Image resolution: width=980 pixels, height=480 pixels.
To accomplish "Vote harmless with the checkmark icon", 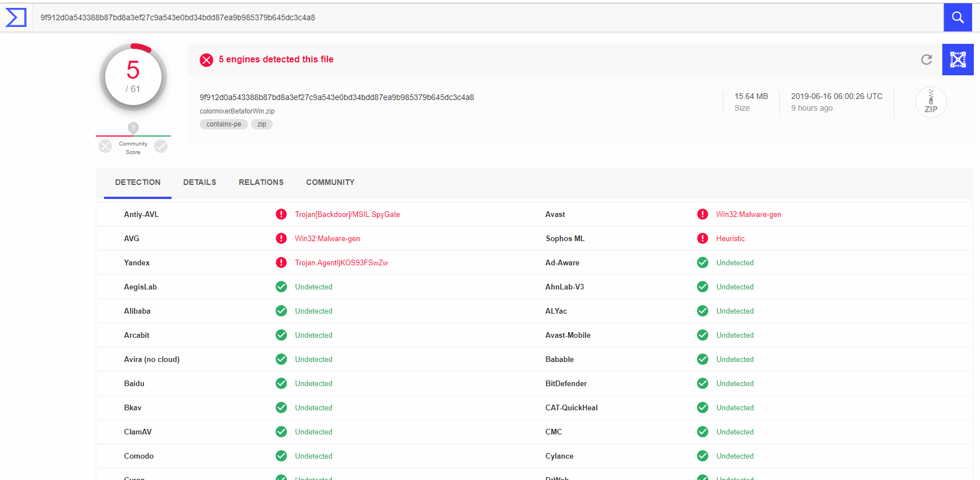I will click(161, 147).
